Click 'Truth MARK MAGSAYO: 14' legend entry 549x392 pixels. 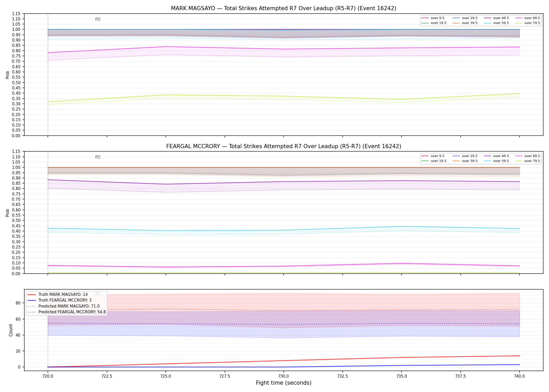coord(58,295)
